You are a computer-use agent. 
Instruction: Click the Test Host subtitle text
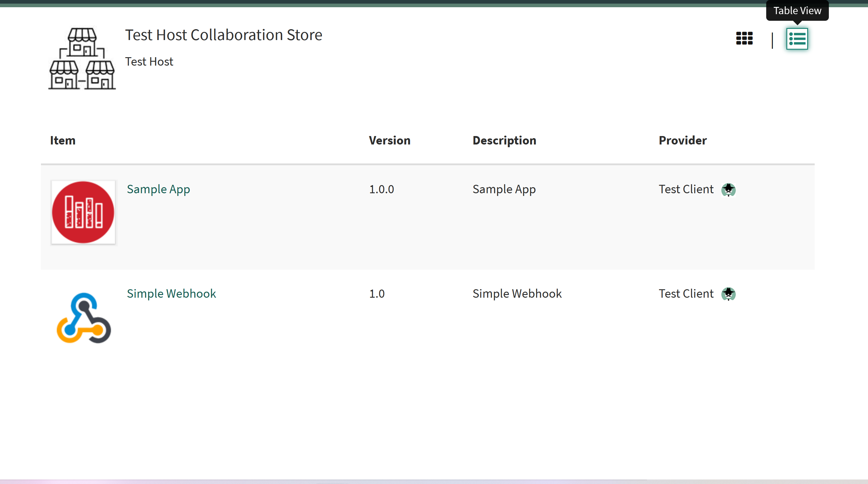(149, 62)
